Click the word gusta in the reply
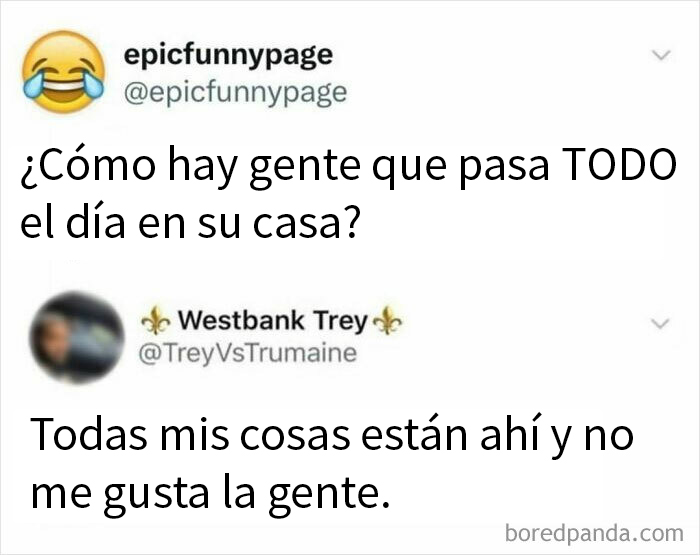Image resolution: width=700 pixels, height=555 pixels. (x=156, y=495)
